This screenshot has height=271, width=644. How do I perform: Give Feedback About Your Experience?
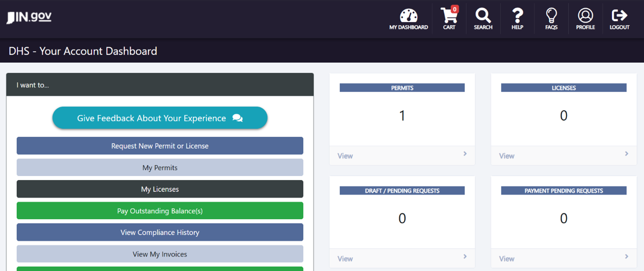(x=160, y=118)
